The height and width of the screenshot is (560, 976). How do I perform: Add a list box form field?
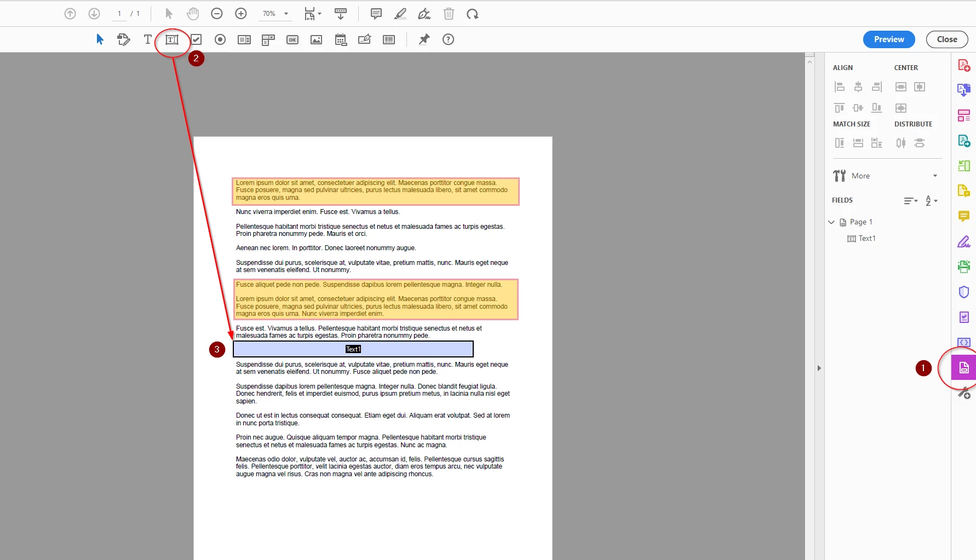[x=244, y=39]
